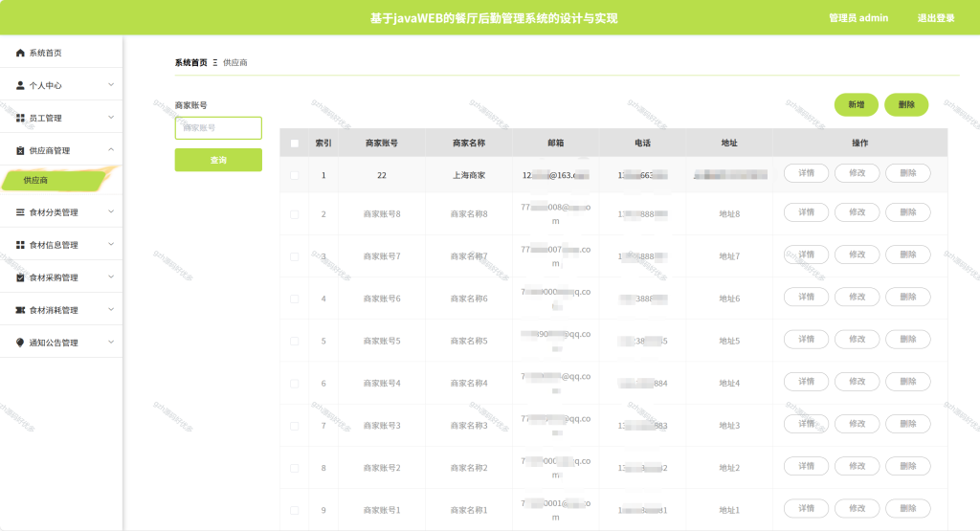This screenshot has height=531, width=980.
Task: Click the person icon beside 个人中心
Action: [x=20, y=85]
